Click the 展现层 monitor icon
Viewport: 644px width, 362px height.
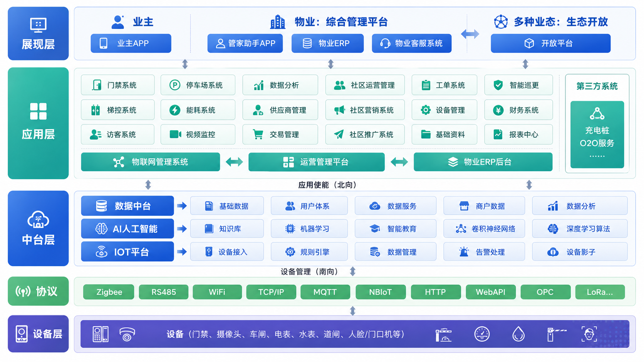(38, 25)
